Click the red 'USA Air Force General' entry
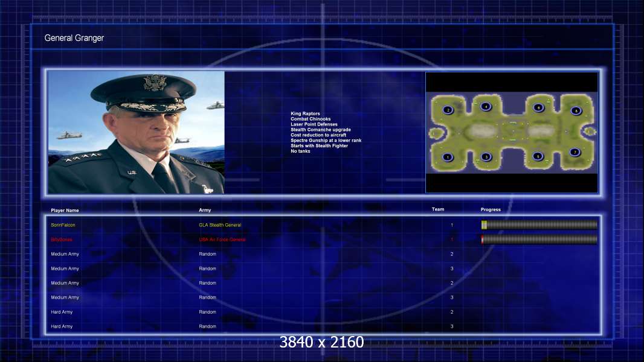Viewport: 644px width, 362px height. click(x=222, y=240)
